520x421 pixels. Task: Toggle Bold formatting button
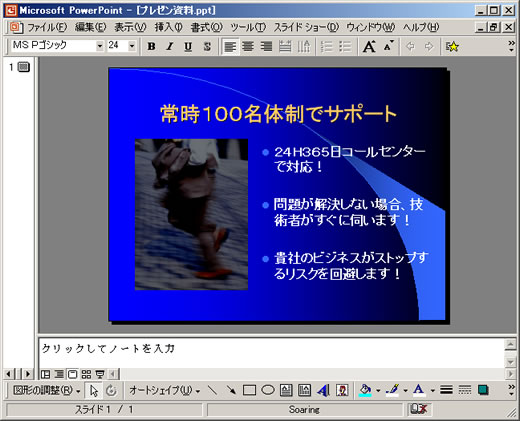(151, 46)
